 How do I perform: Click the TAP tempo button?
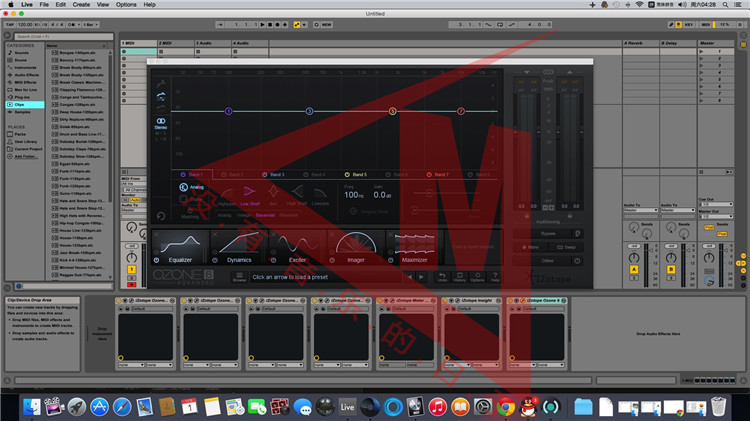(10, 24)
